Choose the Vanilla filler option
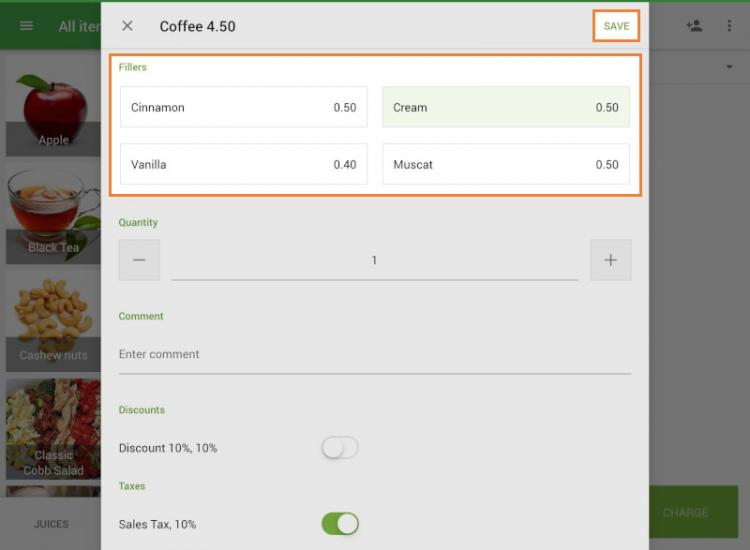The width and height of the screenshot is (750, 550). 243,164
